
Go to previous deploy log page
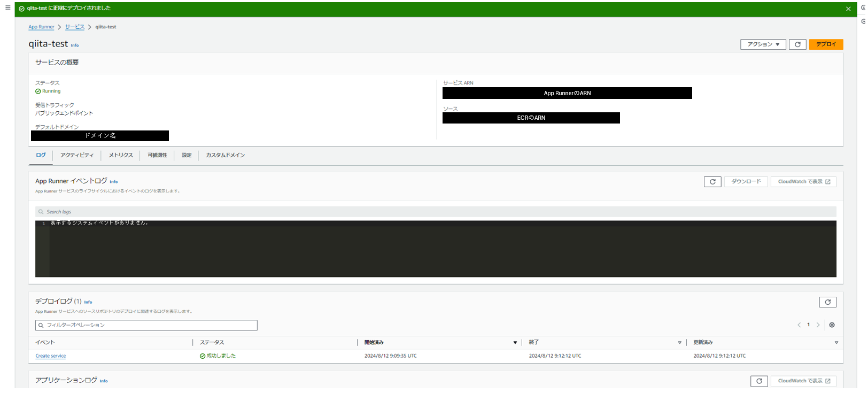(799, 325)
